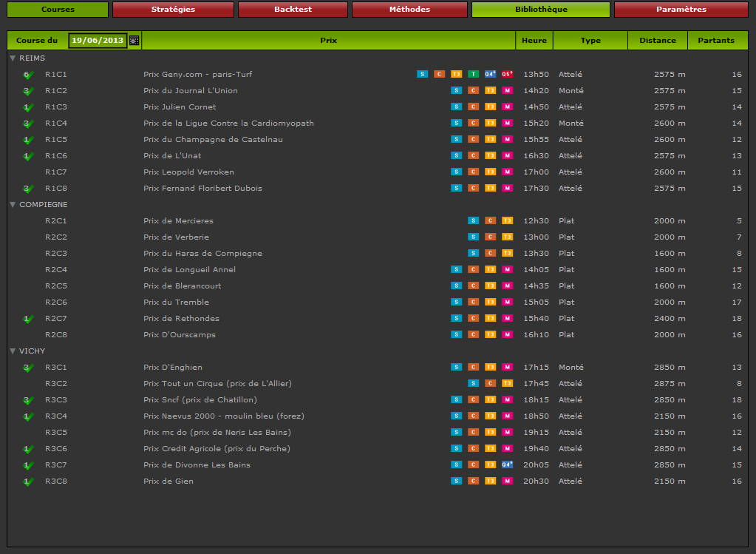
Task: Switch to the Stratégies tab
Action: point(173,10)
